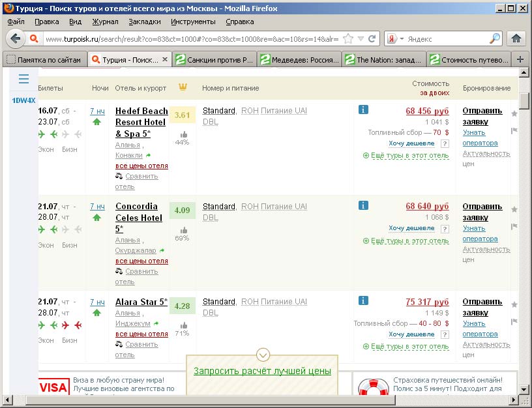The width and height of the screenshot is (532, 408).
Task: Reload the page with refresh icon
Action: [372, 38]
